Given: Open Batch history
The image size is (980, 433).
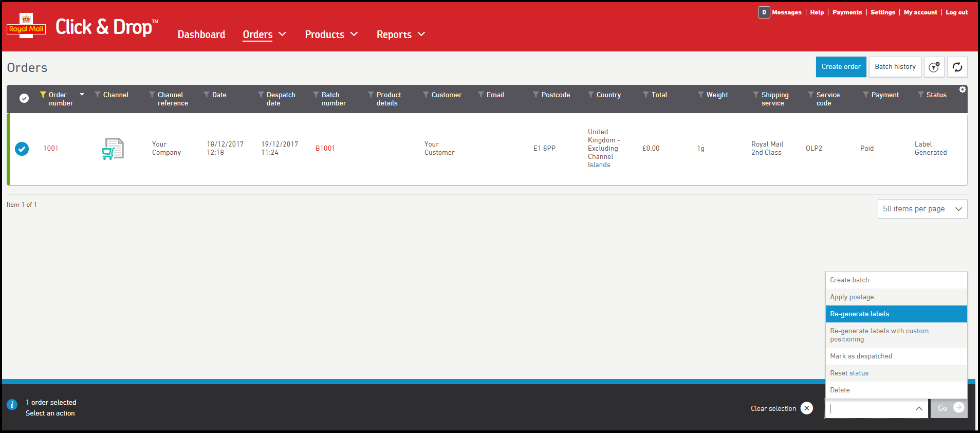Looking at the screenshot, I should (x=895, y=67).
